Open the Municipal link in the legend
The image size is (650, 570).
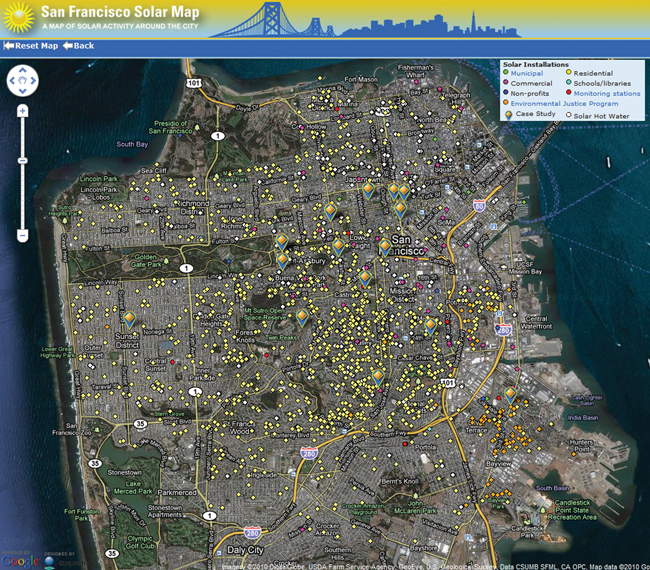pos(526,73)
